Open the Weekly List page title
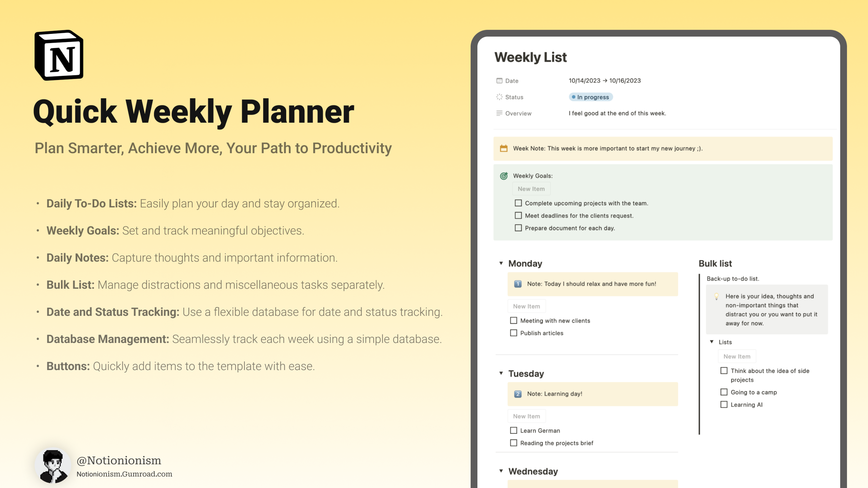Image resolution: width=868 pixels, height=488 pixels. 531,57
